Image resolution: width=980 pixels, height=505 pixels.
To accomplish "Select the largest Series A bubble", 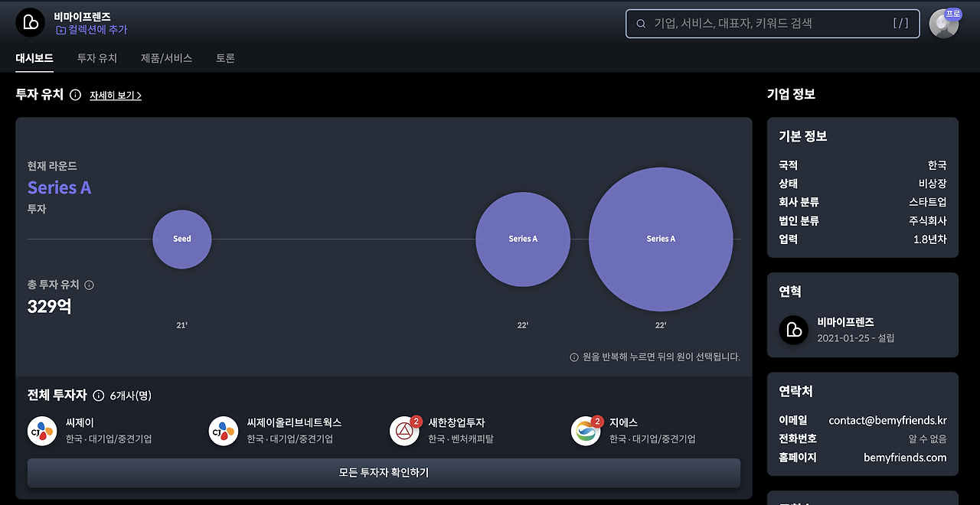I will pyautogui.click(x=661, y=239).
